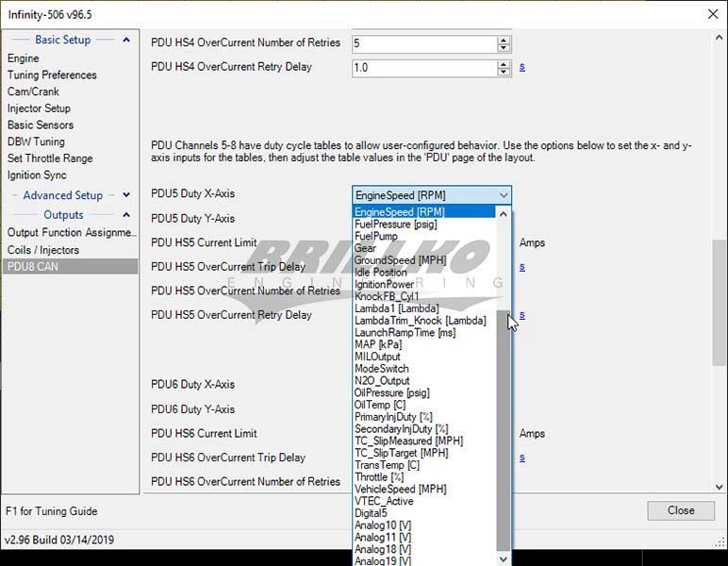728x566 pixels.
Task: Collapse the Basic Setup section chevron
Action: [x=126, y=40]
